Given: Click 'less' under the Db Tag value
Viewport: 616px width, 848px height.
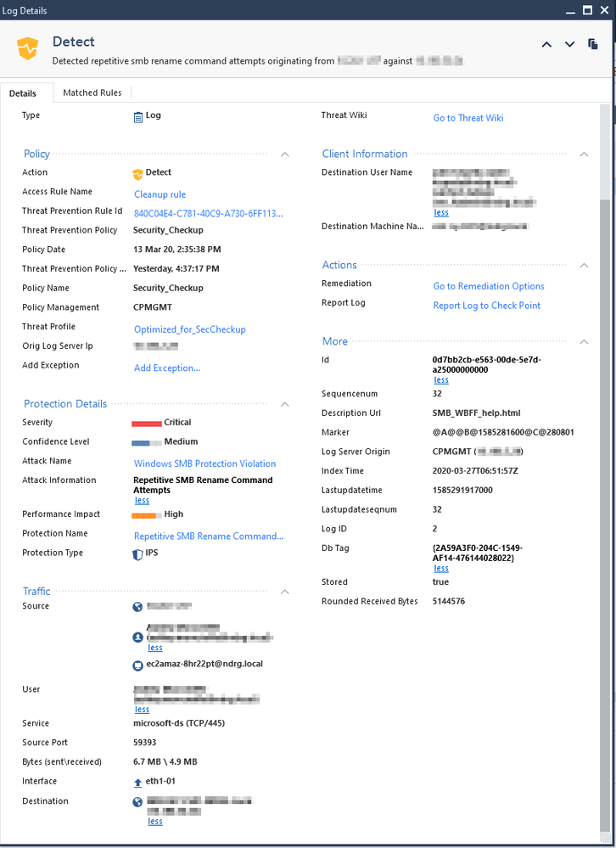Looking at the screenshot, I should pyautogui.click(x=441, y=569).
